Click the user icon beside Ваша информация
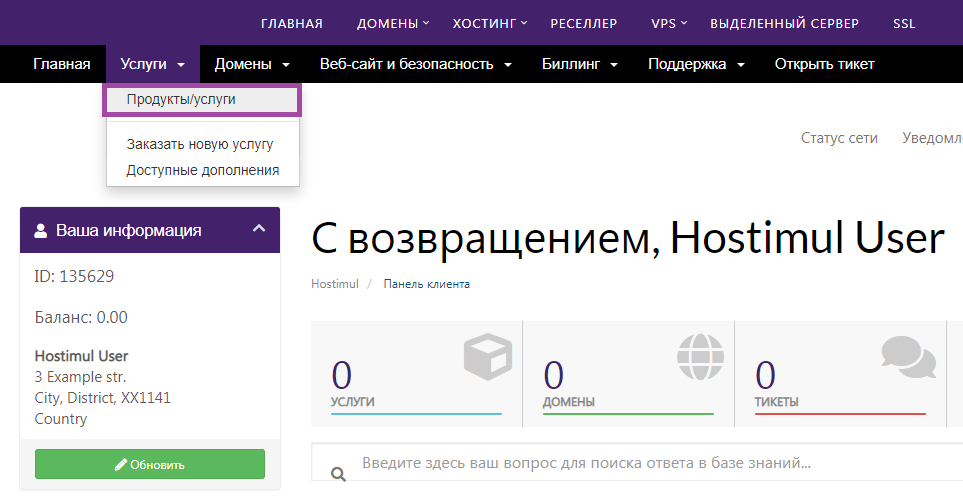The height and width of the screenshot is (497, 963). point(41,230)
